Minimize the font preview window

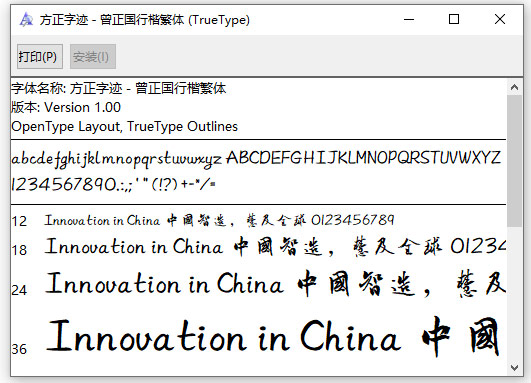(409, 19)
